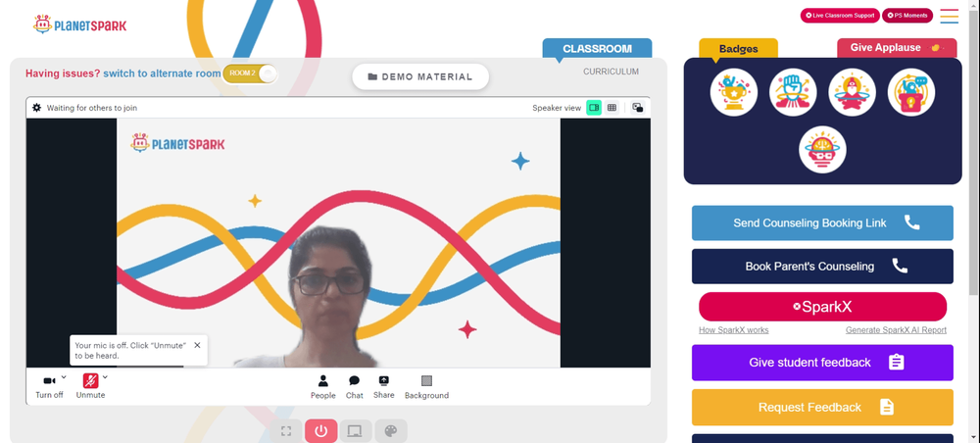
Task: Open meeting settings gear icon
Action: click(x=37, y=108)
